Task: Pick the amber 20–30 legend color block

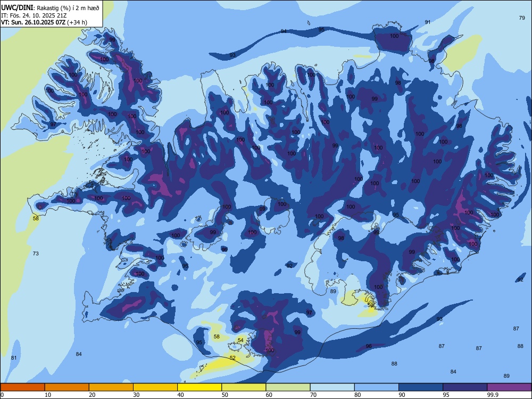Action: 111,387
